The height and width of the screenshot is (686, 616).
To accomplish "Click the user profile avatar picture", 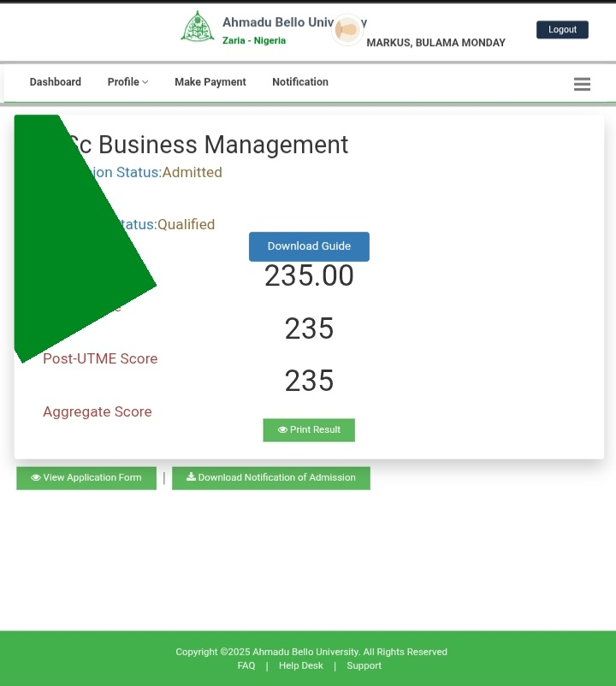I will (346, 31).
